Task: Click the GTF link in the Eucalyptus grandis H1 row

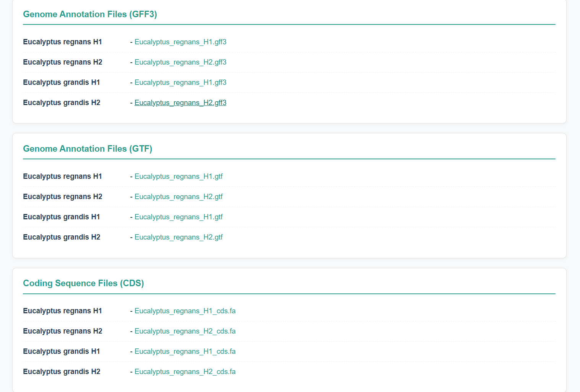Action: coord(178,217)
